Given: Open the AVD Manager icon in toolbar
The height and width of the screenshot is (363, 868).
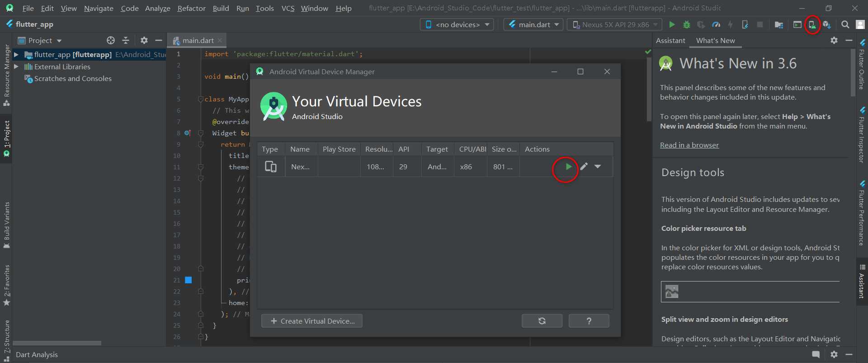Looking at the screenshot, I should tap(812, 24).
